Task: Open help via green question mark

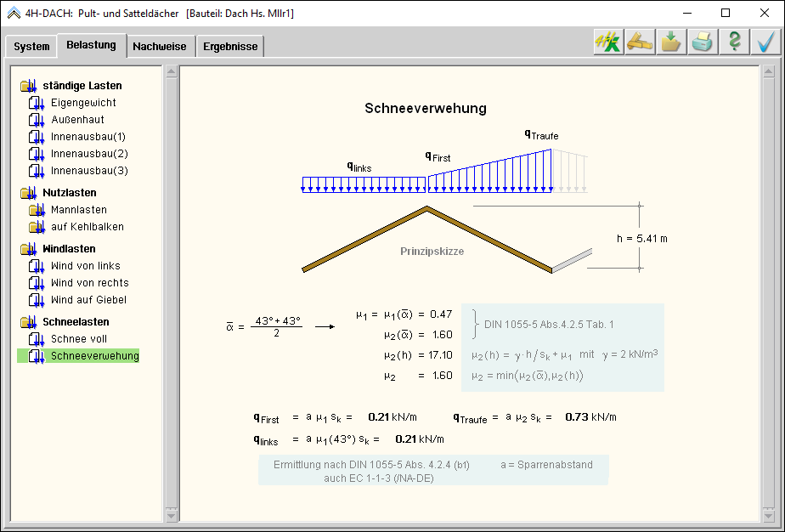Action: tap(734, 42)
